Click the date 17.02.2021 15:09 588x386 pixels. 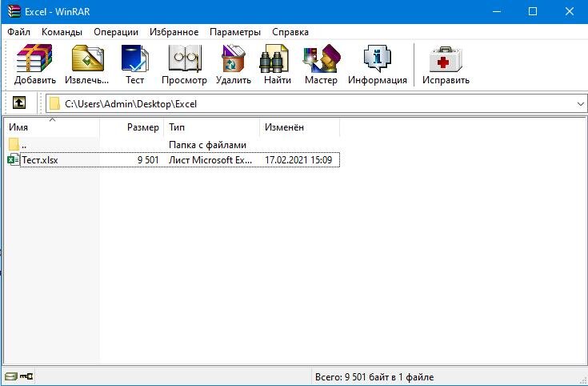coord(298,160)
